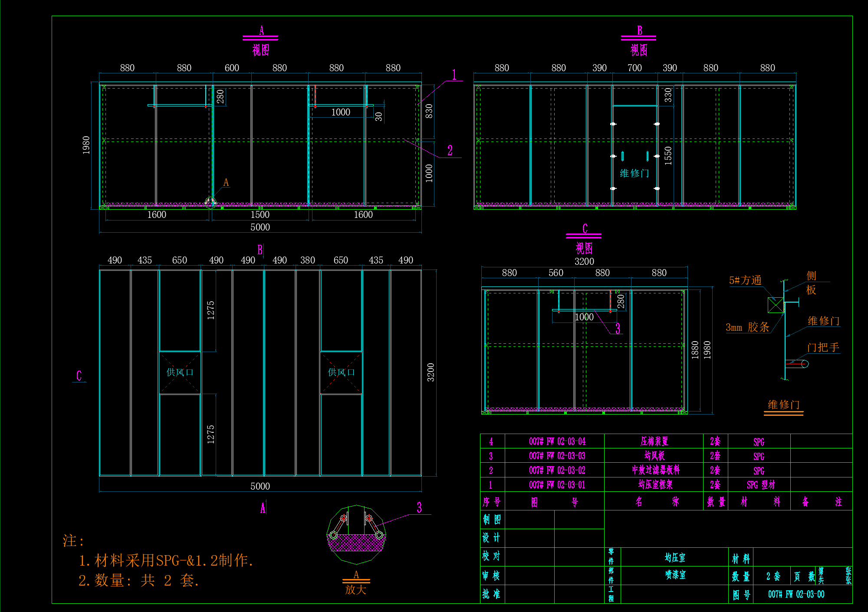This screenshot has height=612, width=868.
Task: Click callout number 1 beside view A
Action: (454, 75)
